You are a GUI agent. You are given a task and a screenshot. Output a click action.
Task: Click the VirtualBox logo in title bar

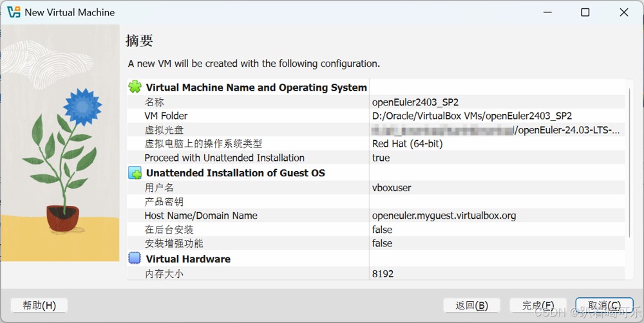(x=14, y=12)
